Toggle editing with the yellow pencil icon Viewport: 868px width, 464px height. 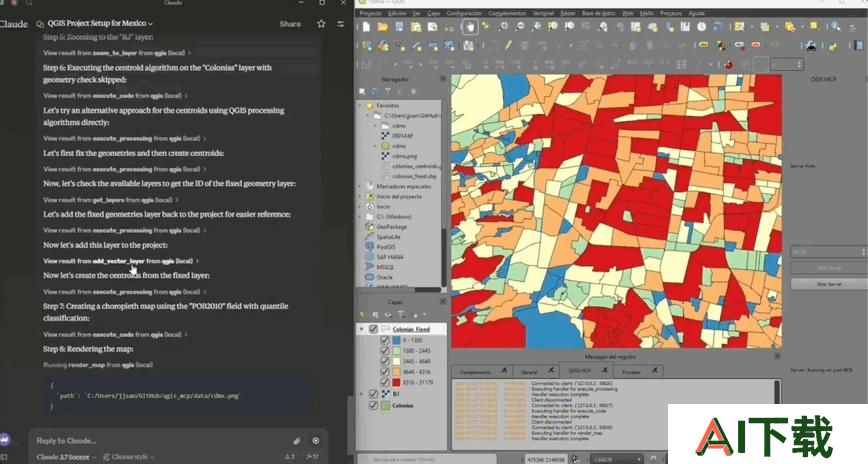(x=508, y=45)
